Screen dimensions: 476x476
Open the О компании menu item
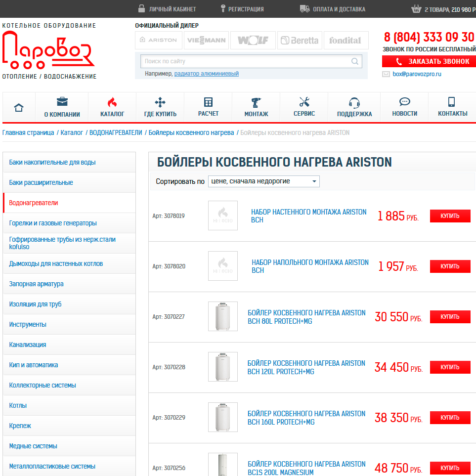click(62, 107)
